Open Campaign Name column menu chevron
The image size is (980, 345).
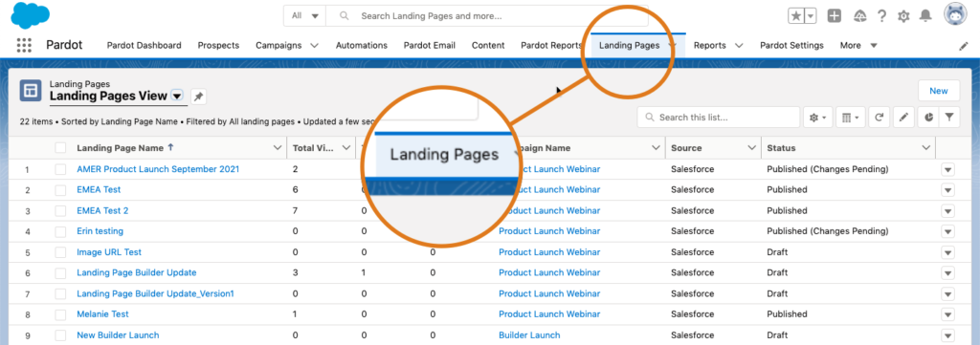656,148
